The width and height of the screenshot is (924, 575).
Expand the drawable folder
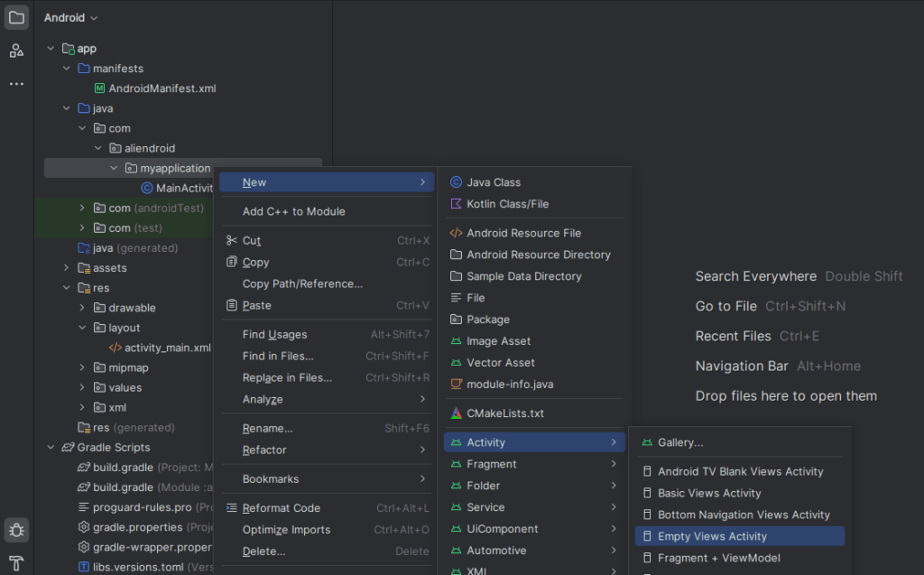coord(82,308)
